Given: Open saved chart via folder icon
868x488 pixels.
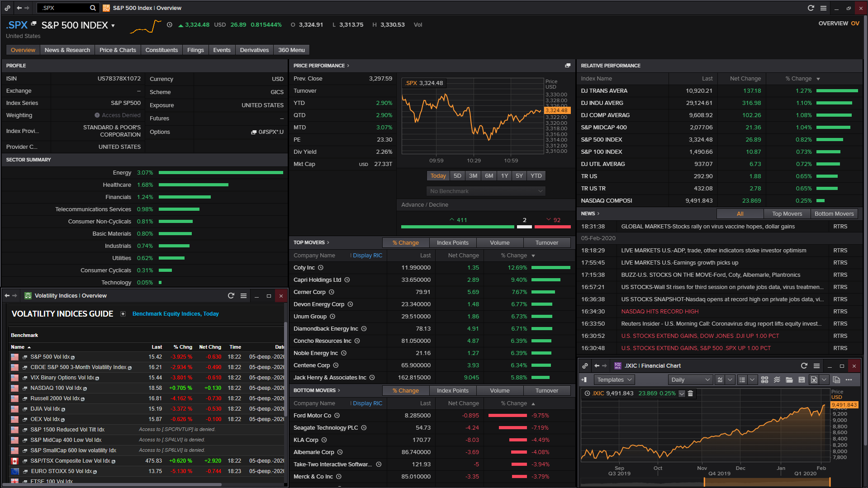Looking at the screenshot, I should pos(789,380).
